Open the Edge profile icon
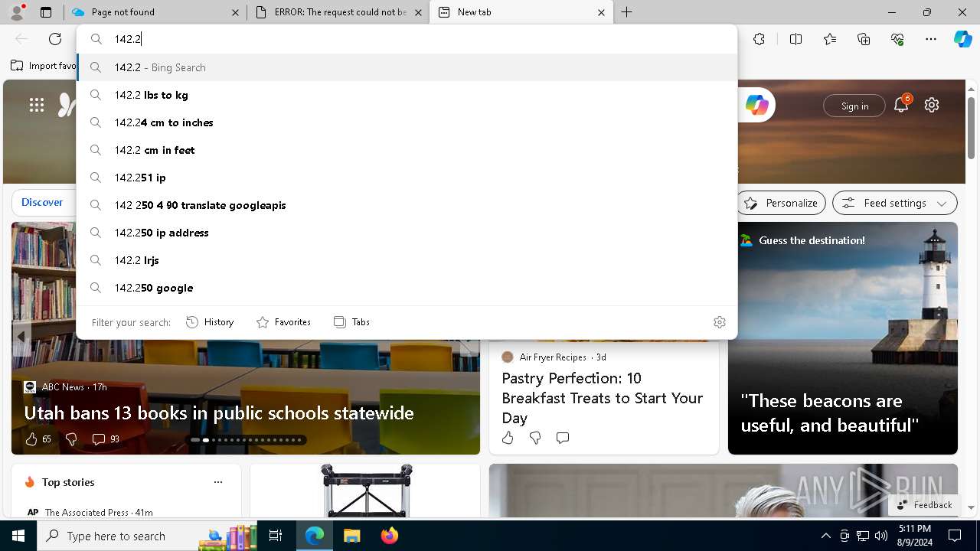Image resolution: width=980 pixels, height=551 pixels. click(x=17, y=11)
